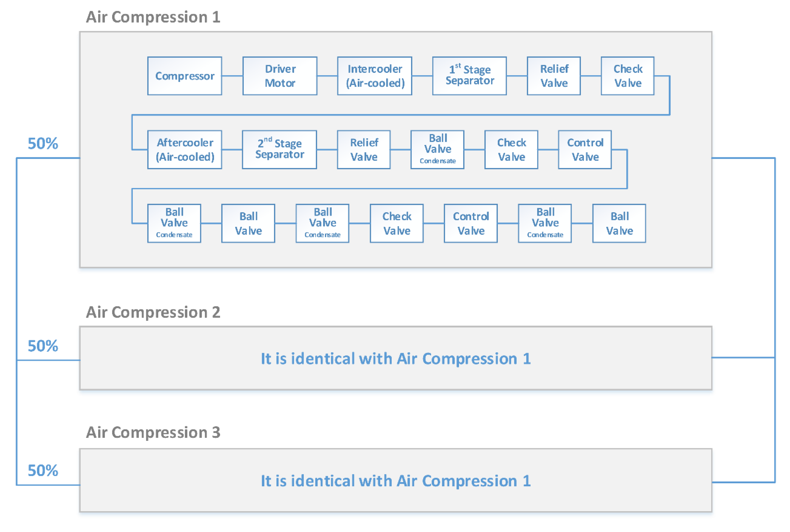
Task: Click Ball Valve Condensate next to Relief Valve
Action: [437, 150]
